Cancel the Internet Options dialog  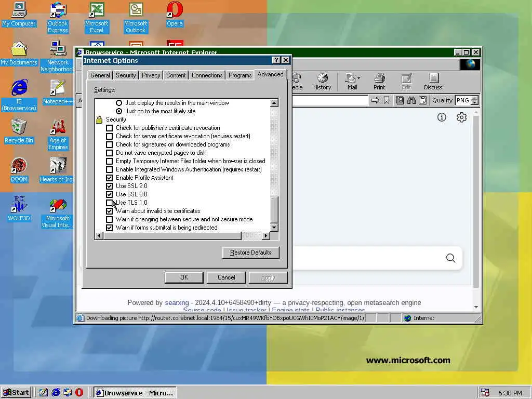[x=227, y=277]
